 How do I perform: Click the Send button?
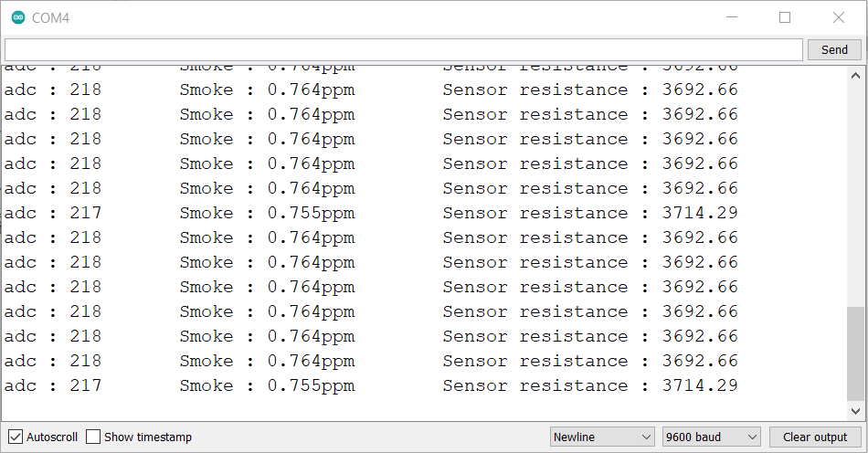tap(834, 50)
